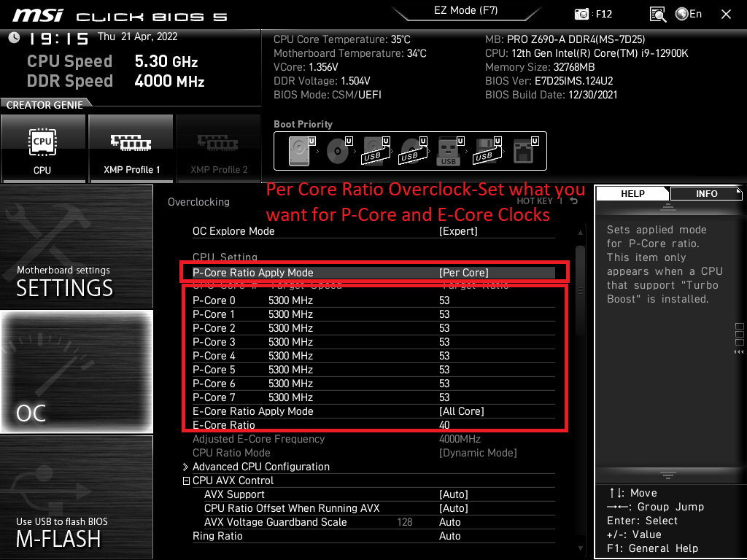747x560 pixels.
Task: Open the Motherboard SETTINGS section
Action: click(76, 246)
